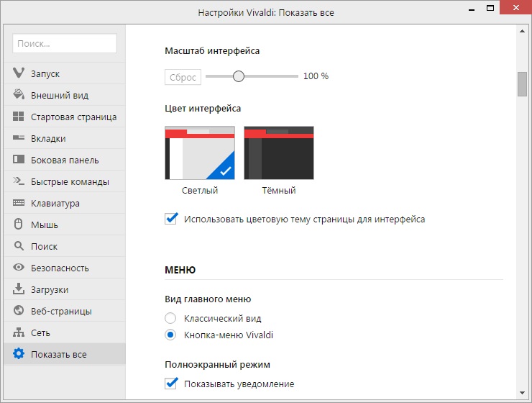
Task: Click the scrollbar down arrow
Action: tap(522, 393)
